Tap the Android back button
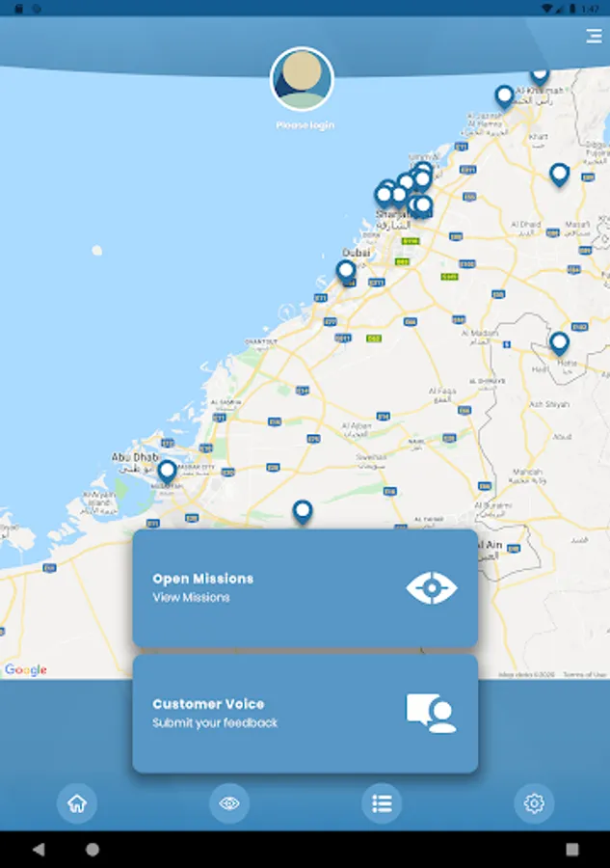The image size is (610, 868). [39, 849]
